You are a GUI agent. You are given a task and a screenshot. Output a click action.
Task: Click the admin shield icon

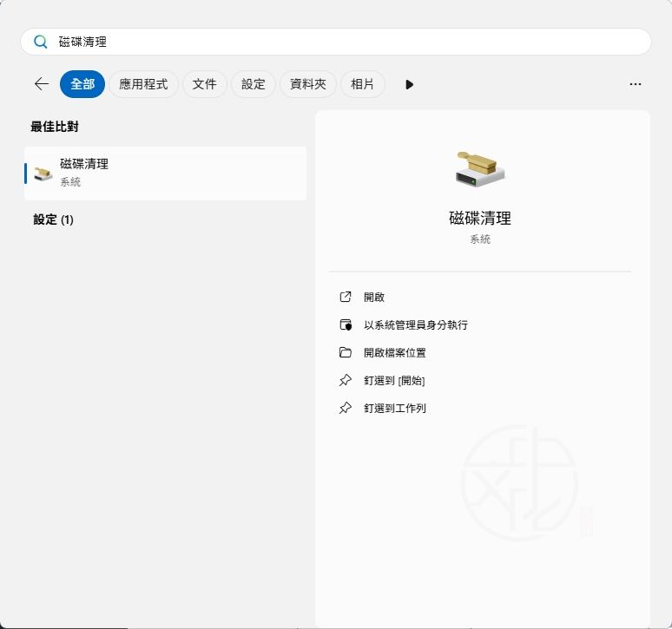[346, 325]
